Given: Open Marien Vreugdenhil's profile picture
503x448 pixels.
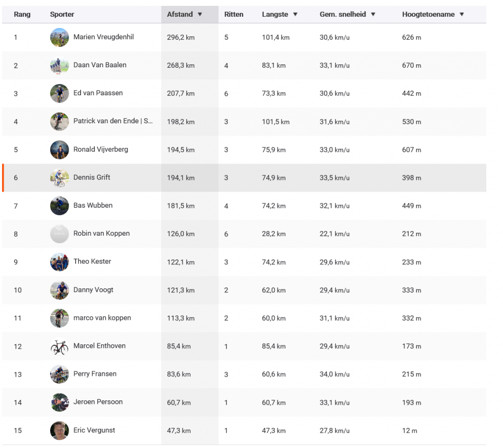Looking at the screenshot, I should (59, 37).
